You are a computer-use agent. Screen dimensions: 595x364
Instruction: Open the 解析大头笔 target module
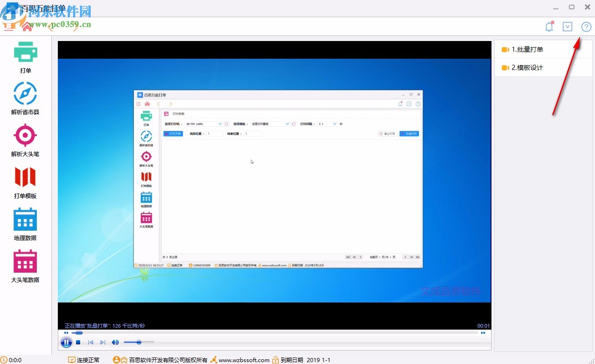[x=25, y=140]
